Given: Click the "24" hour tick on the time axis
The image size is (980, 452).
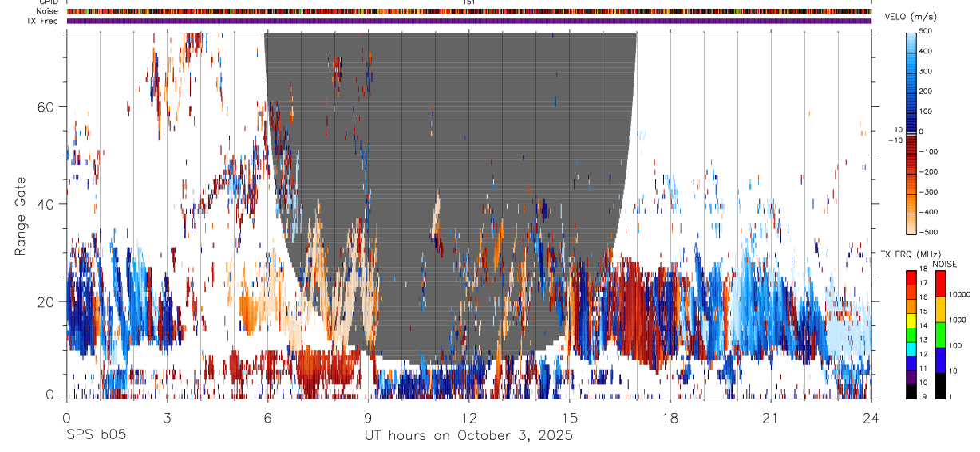Looking at the screenshot, I should (871, 417).
